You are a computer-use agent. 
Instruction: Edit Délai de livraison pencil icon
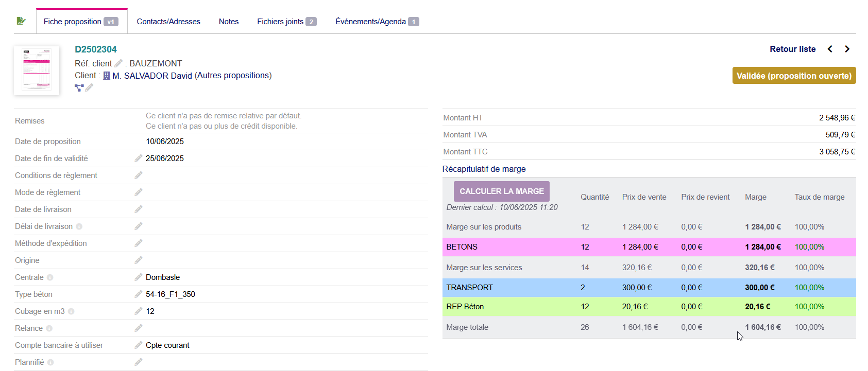(x=139, y=226)
